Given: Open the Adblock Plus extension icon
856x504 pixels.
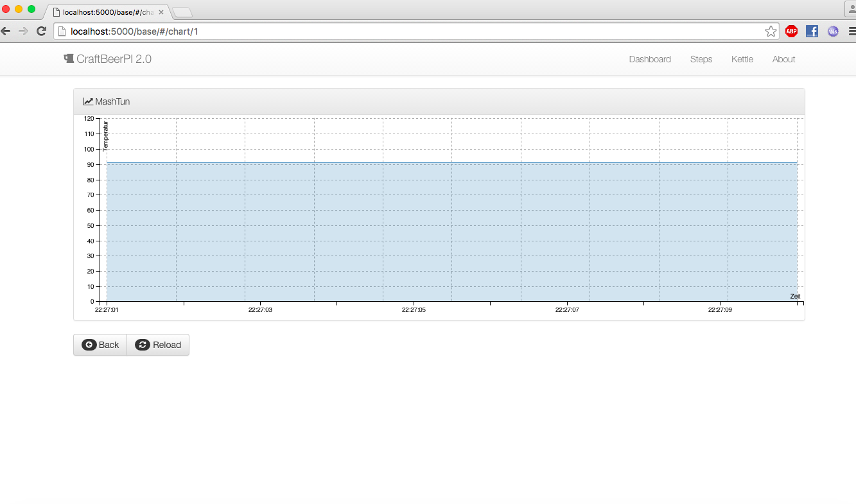Looking at the screenshot, I should pyautogui.click(x=791, y=31).
